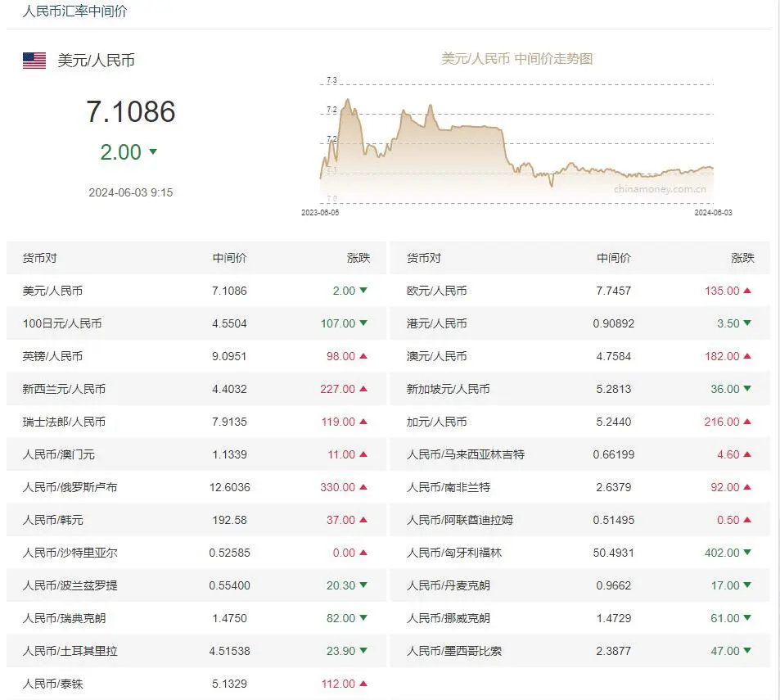This screenshot has width=780, height=700.
Task: Open the 美元/人民币 currency pair row
Action: pos(52,291)
